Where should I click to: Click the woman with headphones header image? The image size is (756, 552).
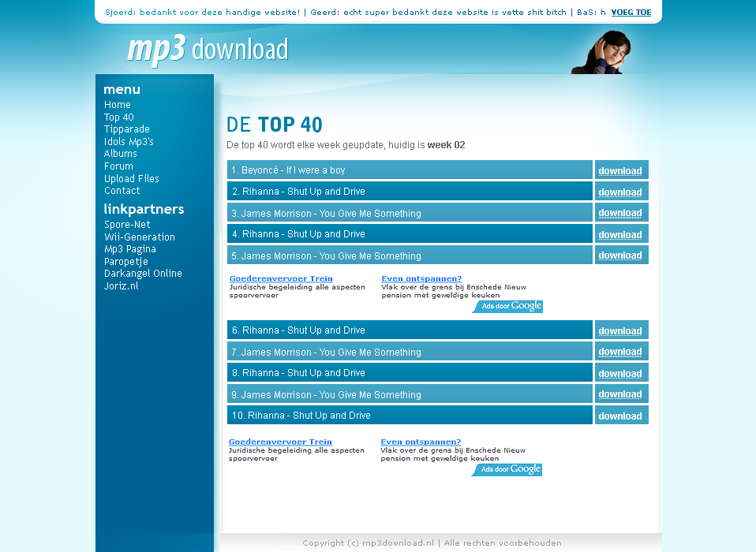click(x=601, y=52)
